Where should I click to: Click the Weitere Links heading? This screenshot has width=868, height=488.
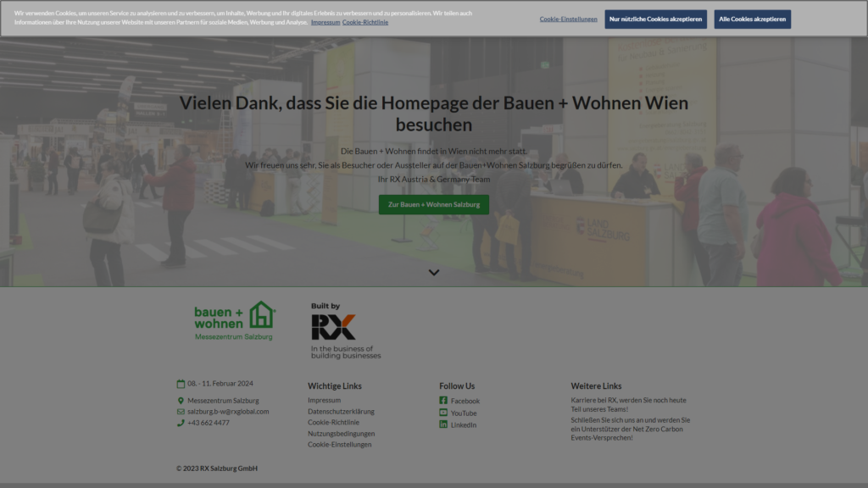tap(596, 386)
